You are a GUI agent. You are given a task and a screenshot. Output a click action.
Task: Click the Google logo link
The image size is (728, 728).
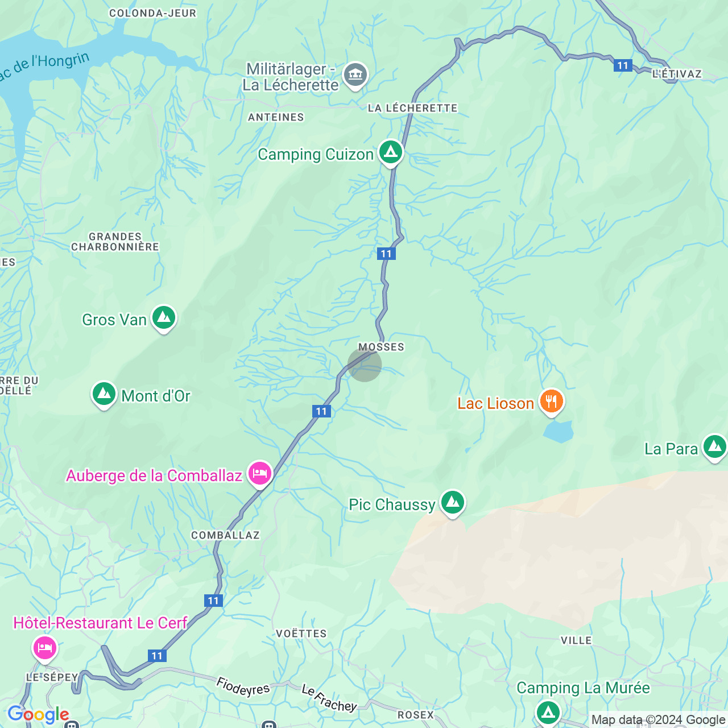click(x=38, y=714)
